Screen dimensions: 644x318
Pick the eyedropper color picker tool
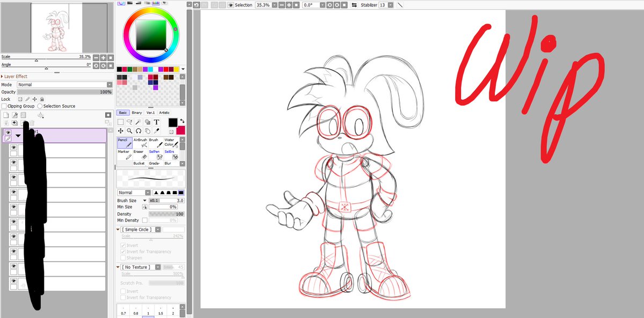point(157,131)
